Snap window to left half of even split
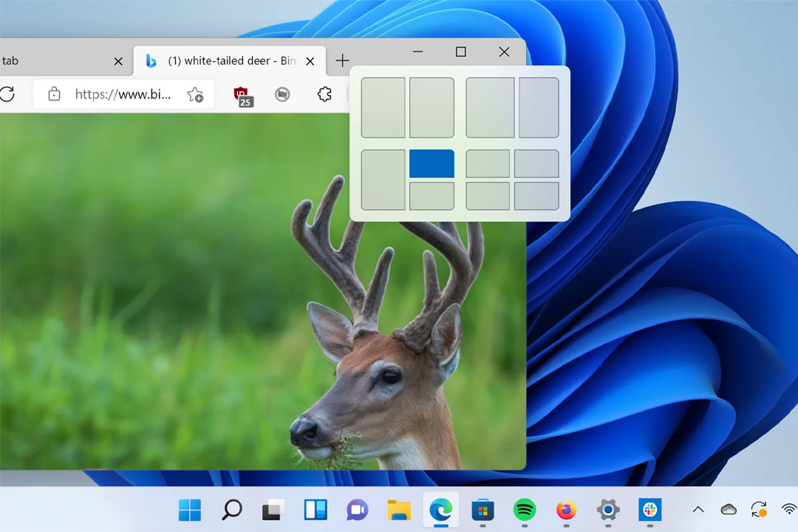Screen dimensions: 798x532 383,107
